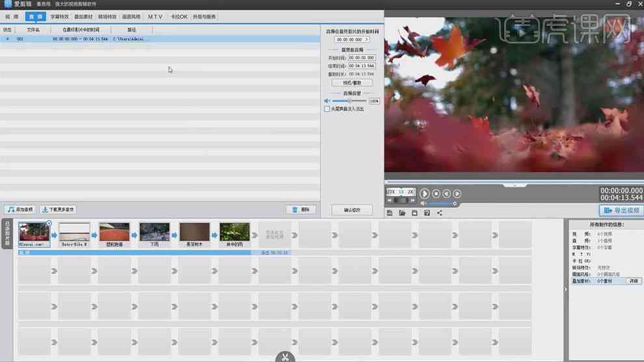Click the empty add-video slot after 林中的鸟

[x=275, y=235]
